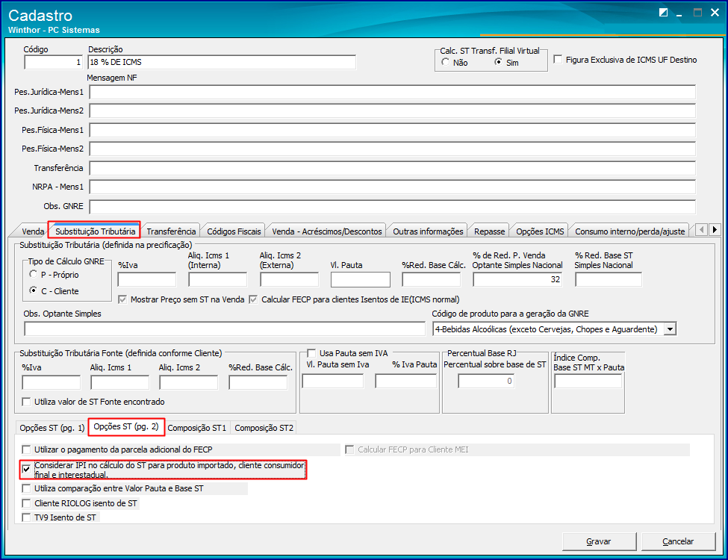728x560 pixels.
Task: Click the Código input field
Action: [x=54, y=62]
